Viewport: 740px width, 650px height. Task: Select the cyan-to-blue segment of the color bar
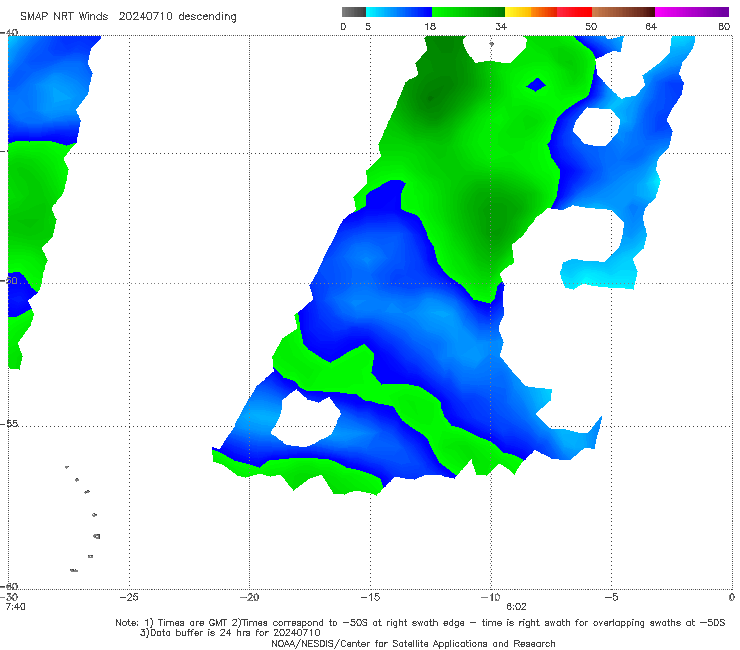[x=399, y=12]
